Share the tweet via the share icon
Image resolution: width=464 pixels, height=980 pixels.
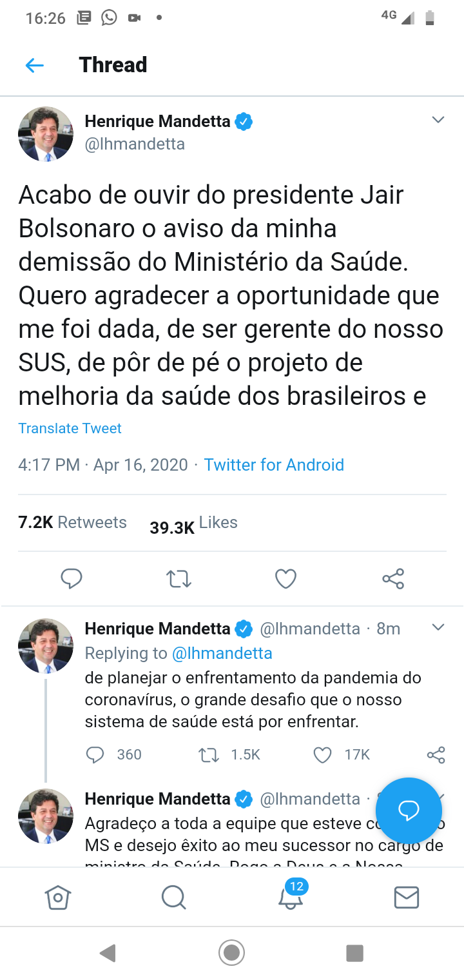(x=392, y=578)
